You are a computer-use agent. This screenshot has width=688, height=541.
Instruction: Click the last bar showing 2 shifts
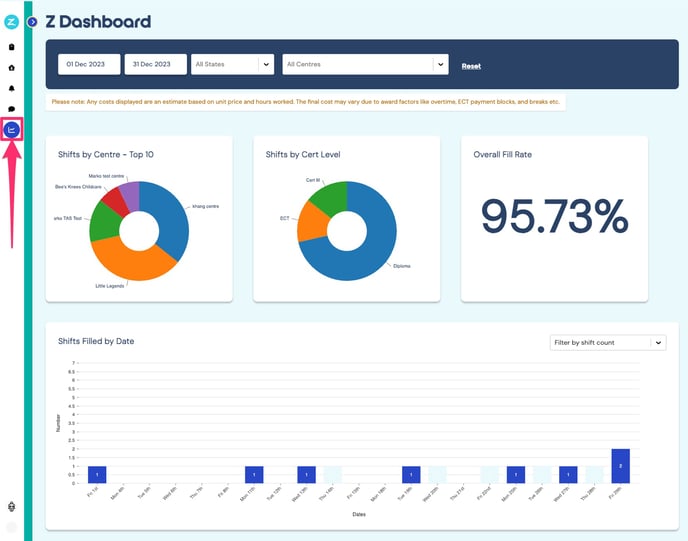(x=620, y=466)
